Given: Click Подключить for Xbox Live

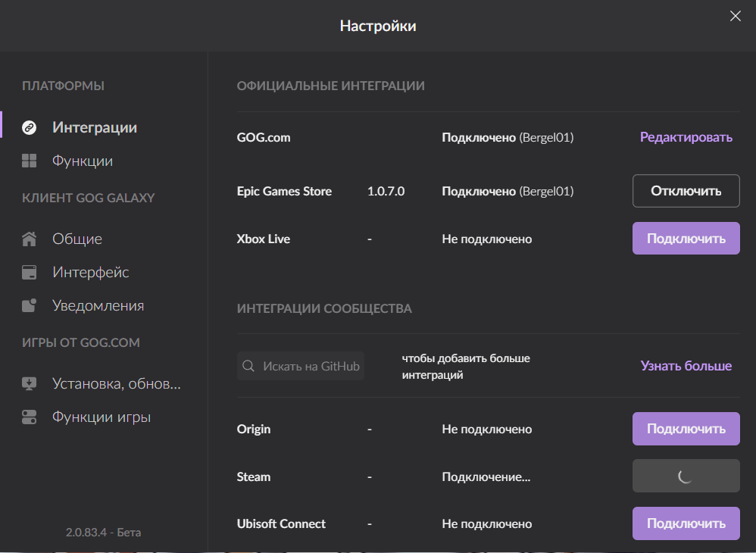Looking at the screenshot, I should [686, 238].
